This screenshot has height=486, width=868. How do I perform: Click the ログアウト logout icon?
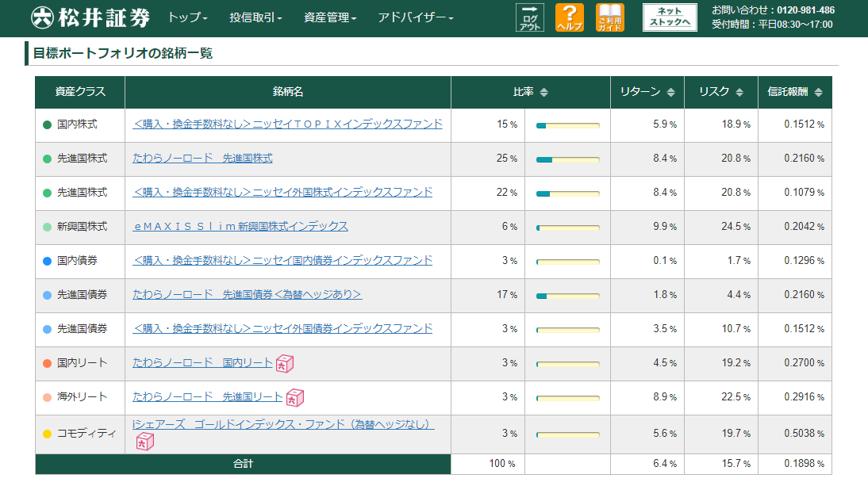(530, 17)
